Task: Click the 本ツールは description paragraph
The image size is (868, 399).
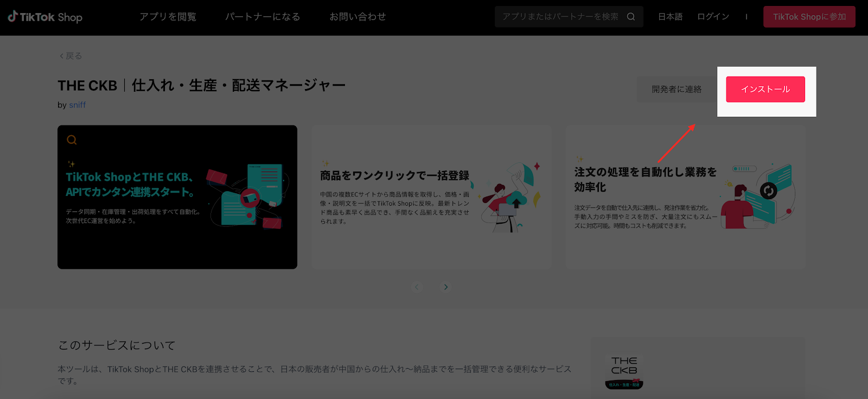Action: point(315,375)
